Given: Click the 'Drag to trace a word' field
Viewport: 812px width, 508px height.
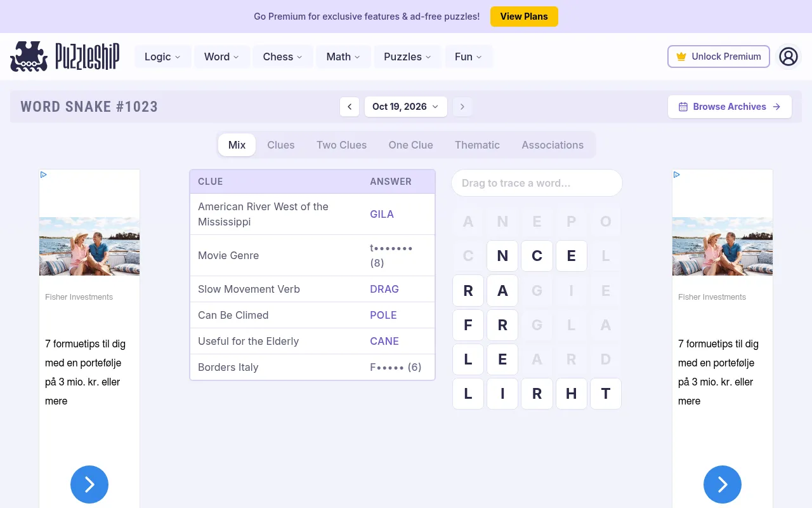Looking at the screenshot, I should click(x=537, y=183).
